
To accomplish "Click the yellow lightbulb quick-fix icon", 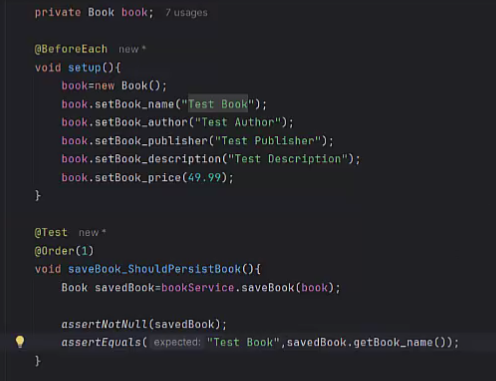I will [20, 342].
